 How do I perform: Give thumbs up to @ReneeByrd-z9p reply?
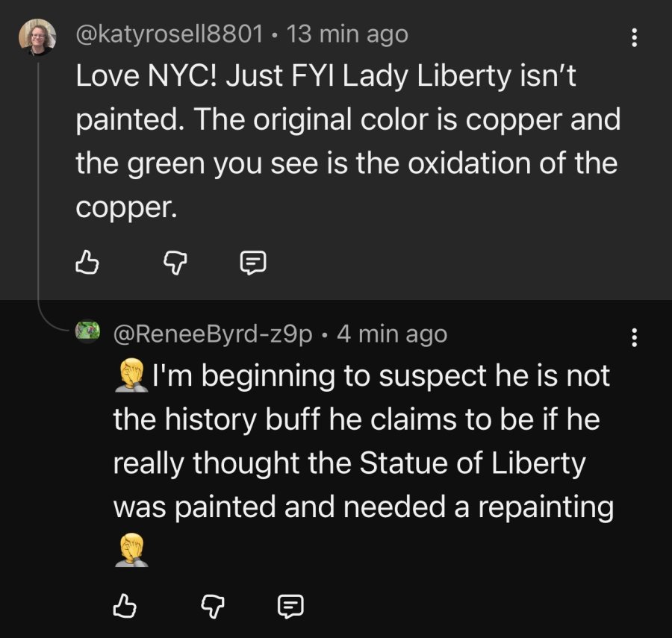click(x=125, y=606)
